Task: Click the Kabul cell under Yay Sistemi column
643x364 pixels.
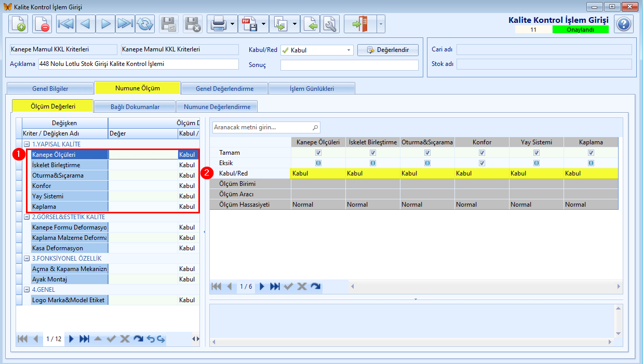Action: point(537,173)
